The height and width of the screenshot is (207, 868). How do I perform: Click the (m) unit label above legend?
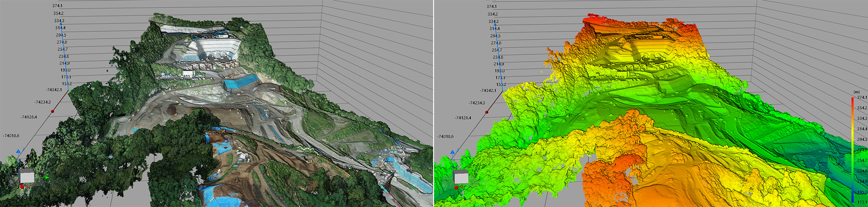[x=856, y=92]
